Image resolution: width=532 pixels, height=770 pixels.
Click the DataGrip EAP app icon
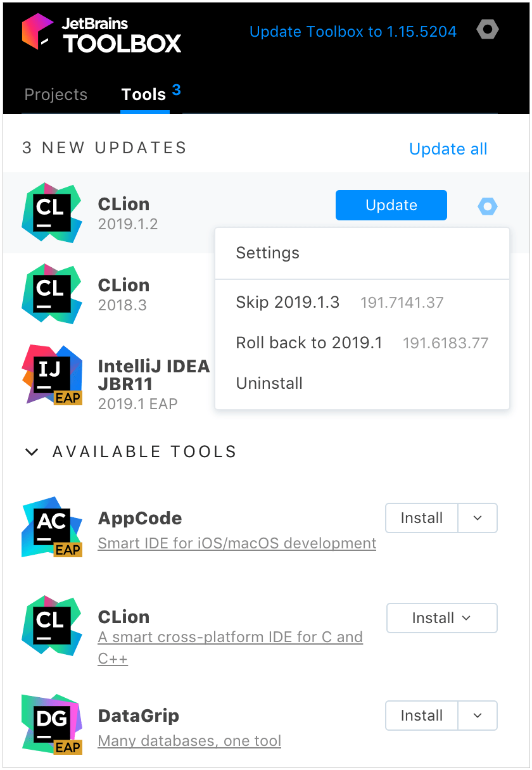(51, 724)
